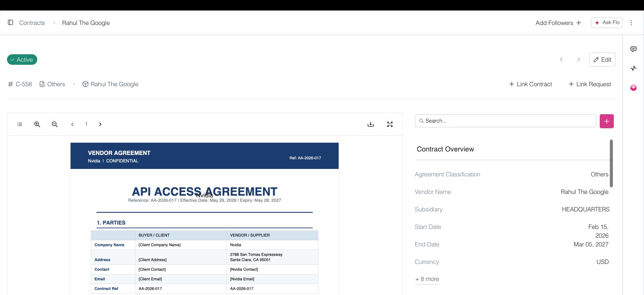Expand the + 8 more fields

click(427, 279)
